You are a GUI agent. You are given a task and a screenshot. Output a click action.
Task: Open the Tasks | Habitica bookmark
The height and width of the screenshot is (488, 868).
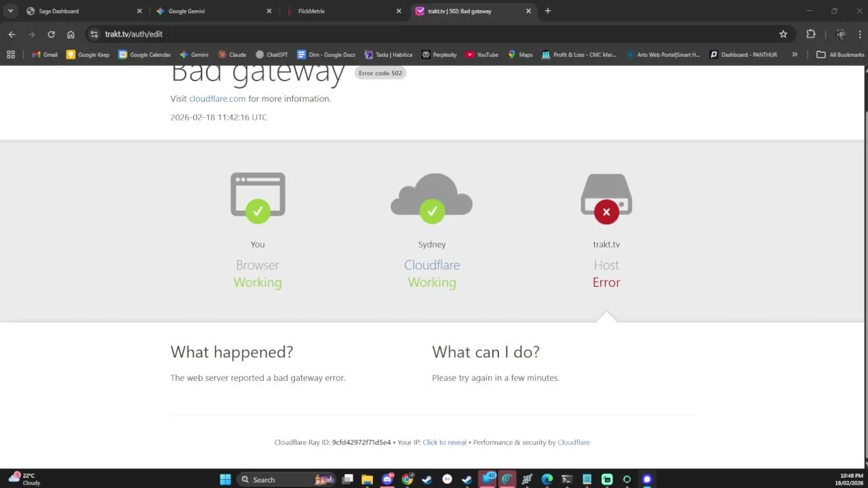[x=388, y=54]
